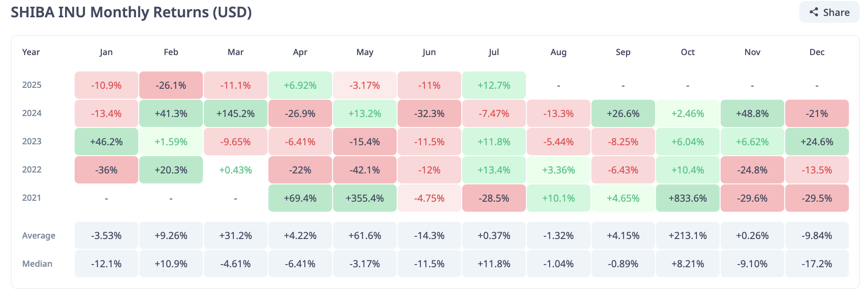The image size is (868, 295).
Task: Select the February 2025 -26.1% cell
Action: [171, 85]
